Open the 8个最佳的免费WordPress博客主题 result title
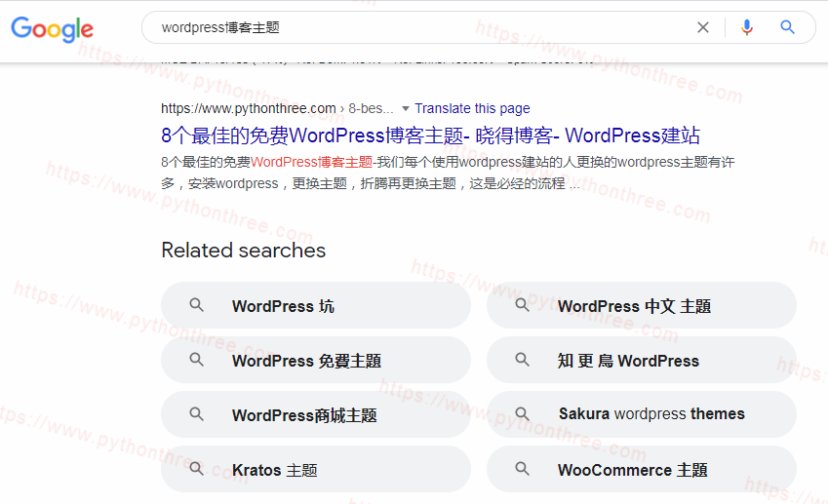The width and height of the screenshot is (828, 504). [430, 136]
